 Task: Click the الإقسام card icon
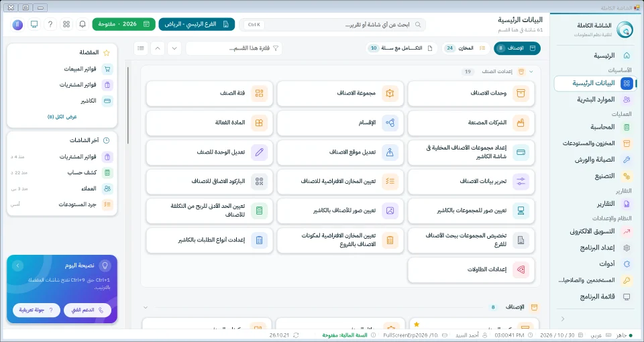click(x=390, y=123)
